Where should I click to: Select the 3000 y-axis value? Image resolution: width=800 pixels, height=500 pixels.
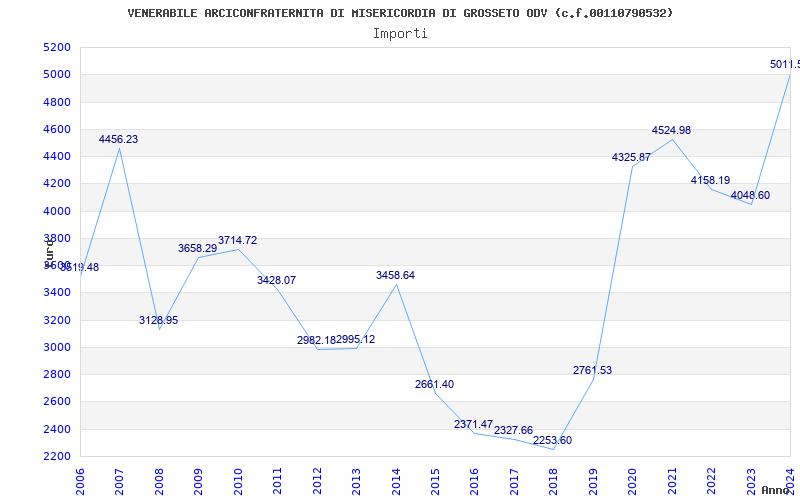click(x=57, y=347)
